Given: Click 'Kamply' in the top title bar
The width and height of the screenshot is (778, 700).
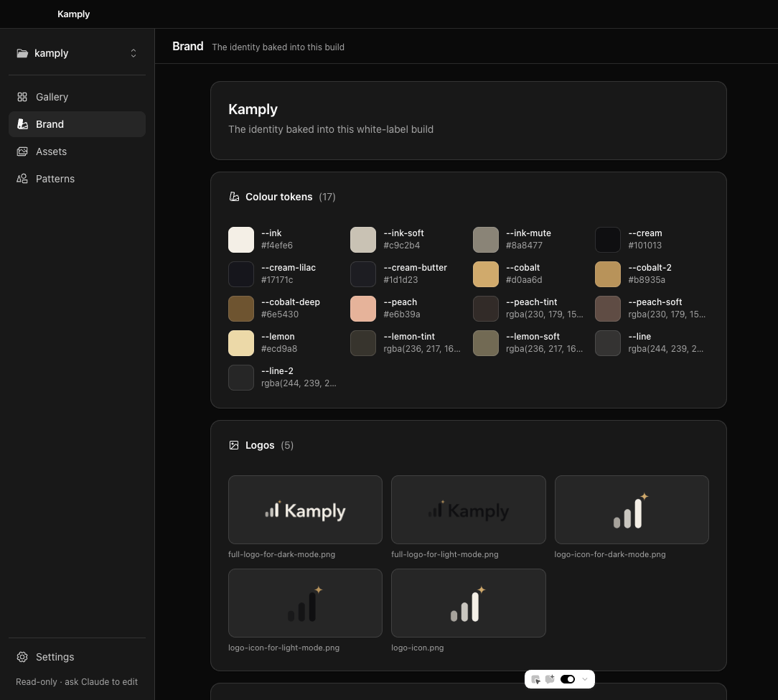Looking at the screenshot, I should point(73,14).
